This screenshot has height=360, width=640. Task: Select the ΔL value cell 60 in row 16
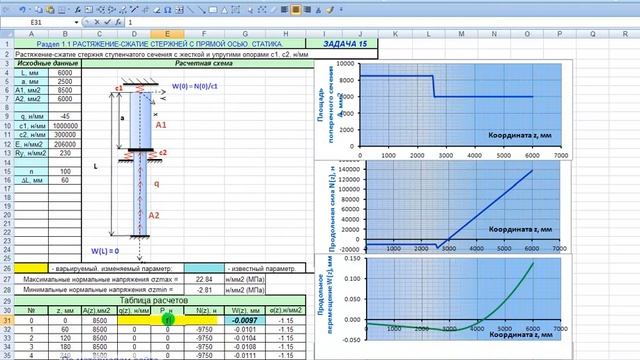point(64,180)
